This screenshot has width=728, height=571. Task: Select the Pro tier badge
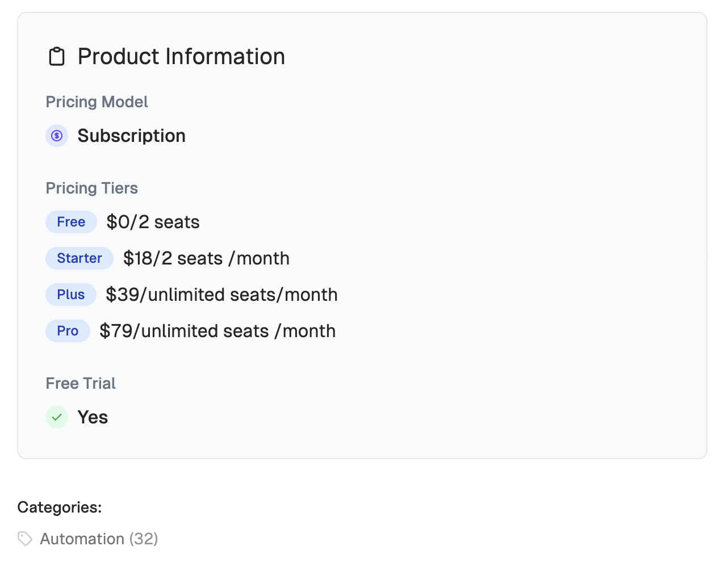tap(68, 331)
